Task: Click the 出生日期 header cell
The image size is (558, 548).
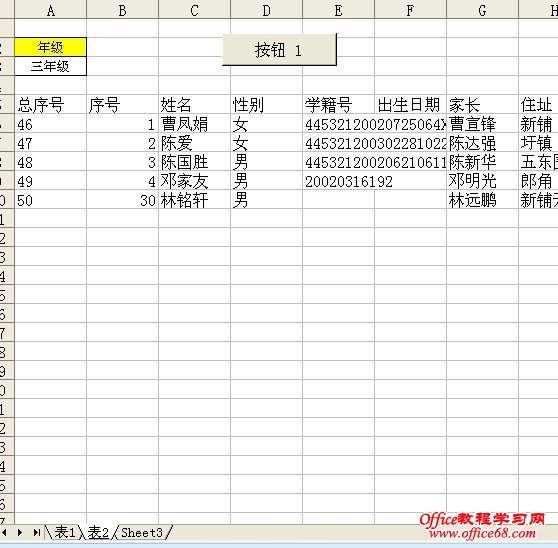Action: (410, 104)
